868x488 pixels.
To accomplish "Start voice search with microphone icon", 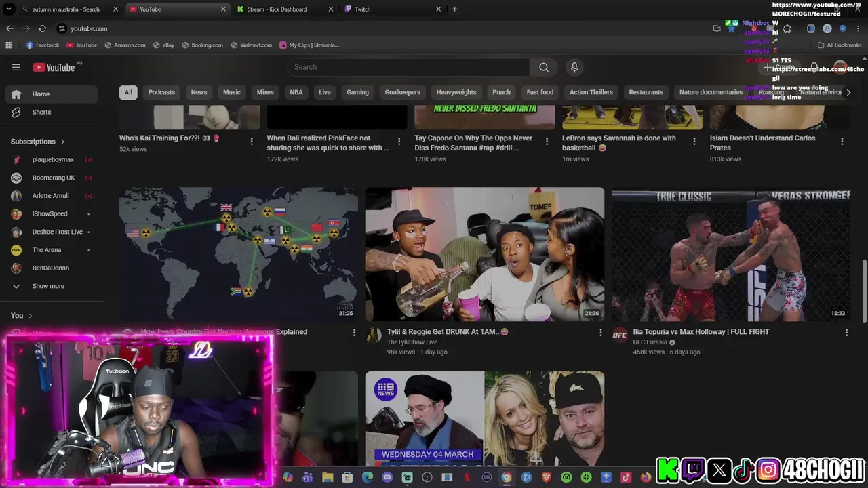I will click(574, 67).
